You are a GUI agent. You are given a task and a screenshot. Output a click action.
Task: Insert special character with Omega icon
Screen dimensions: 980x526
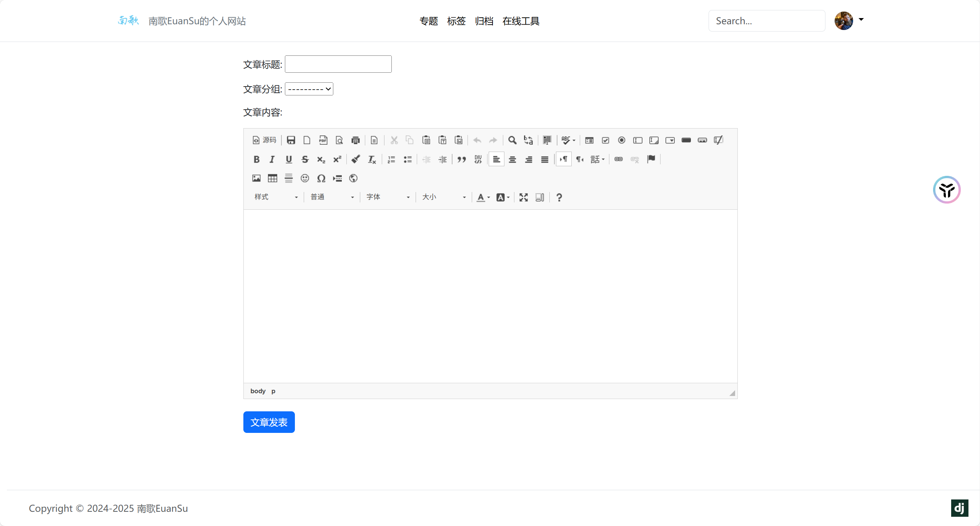(x=321, y=178)
